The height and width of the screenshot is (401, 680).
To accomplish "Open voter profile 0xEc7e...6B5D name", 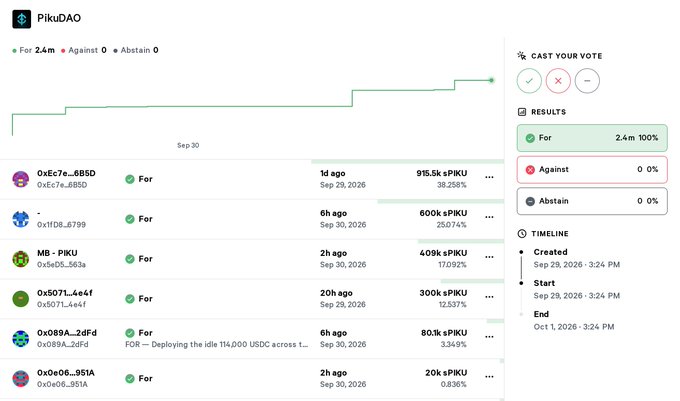I will tap(66, 173).
